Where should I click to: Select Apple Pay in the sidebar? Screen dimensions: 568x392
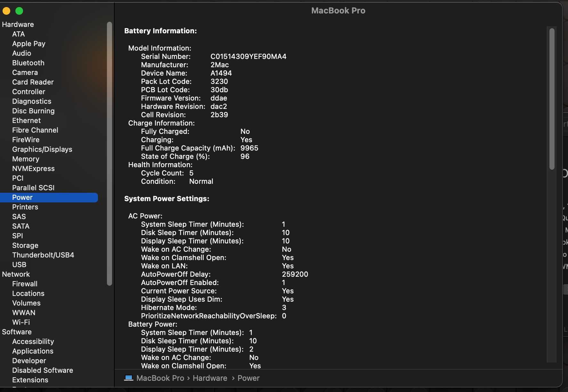pos(29,44)
